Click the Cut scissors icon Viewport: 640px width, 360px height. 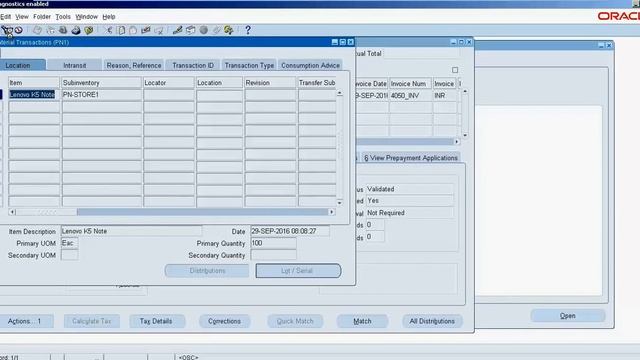click(109, 30)
